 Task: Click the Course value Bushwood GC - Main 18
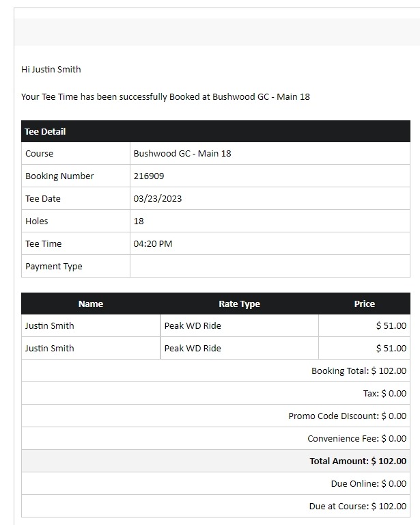pyautogui.click(x=182, y=153)
